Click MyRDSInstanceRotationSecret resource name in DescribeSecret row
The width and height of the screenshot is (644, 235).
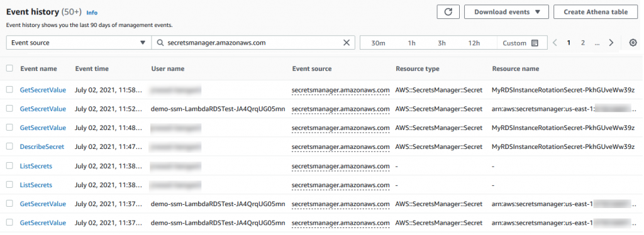pyautogui.click(x=563, y=146)
